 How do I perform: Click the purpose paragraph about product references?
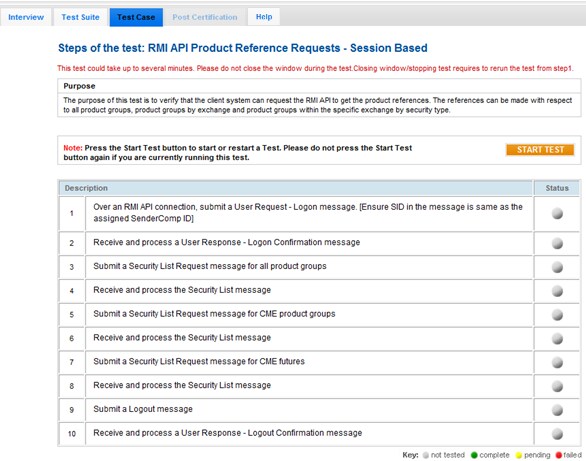tap(317, 105)
